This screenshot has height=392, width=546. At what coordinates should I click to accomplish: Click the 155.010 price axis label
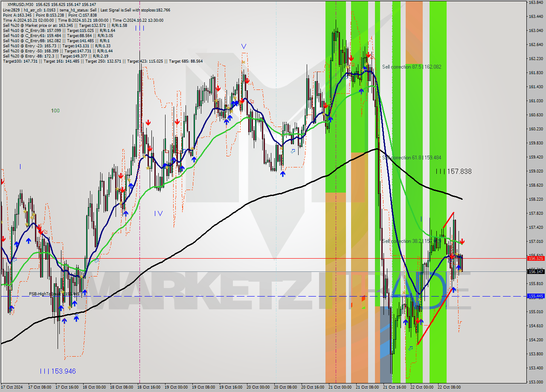pyautogui.click(x=536, y=312)
